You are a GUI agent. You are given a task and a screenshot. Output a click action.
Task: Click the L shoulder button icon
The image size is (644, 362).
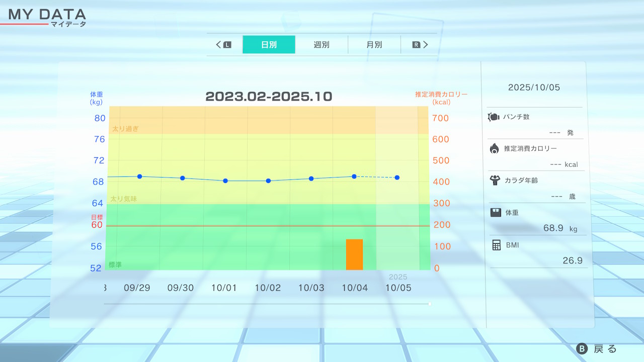pos(227,45)
